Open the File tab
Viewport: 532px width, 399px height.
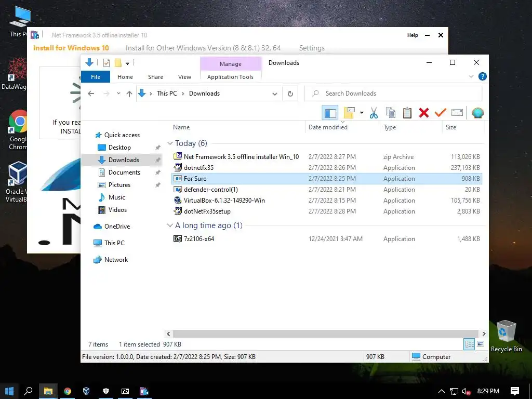click(x=96, y=77)
